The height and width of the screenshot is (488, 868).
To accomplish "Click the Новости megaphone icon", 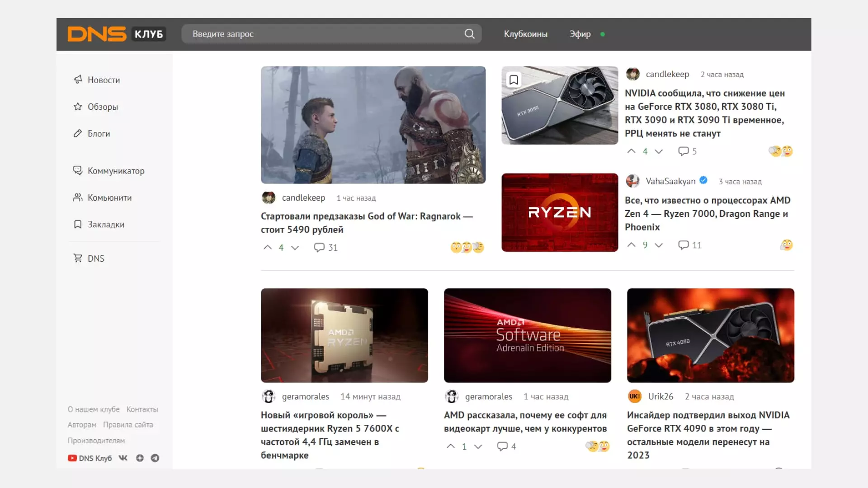I will pyautogui.click(x=78, y=80).
